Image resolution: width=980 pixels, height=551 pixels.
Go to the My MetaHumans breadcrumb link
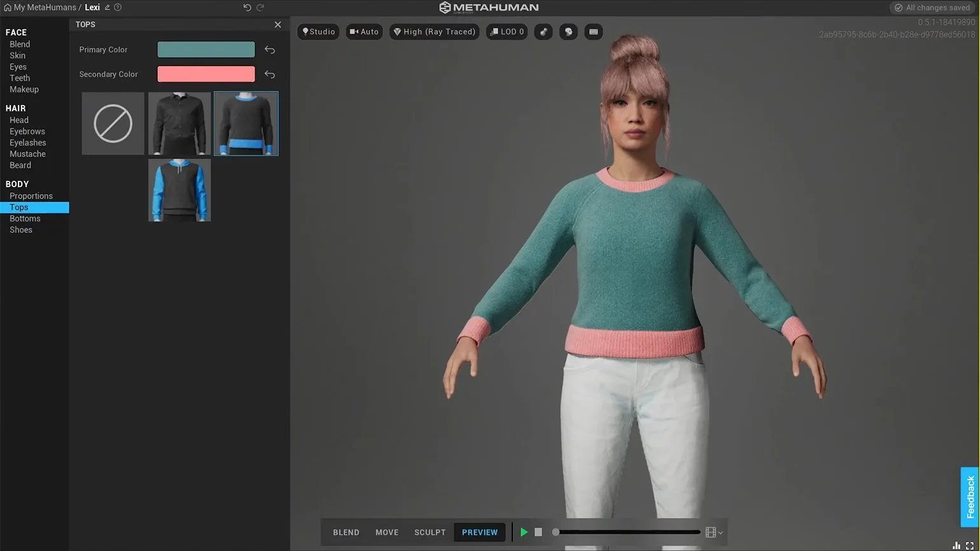[x=45, y=8]
